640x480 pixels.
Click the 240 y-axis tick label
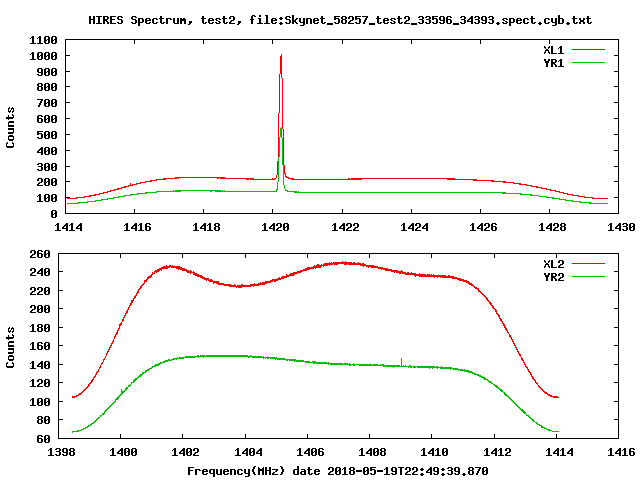(x=40, y=272)
